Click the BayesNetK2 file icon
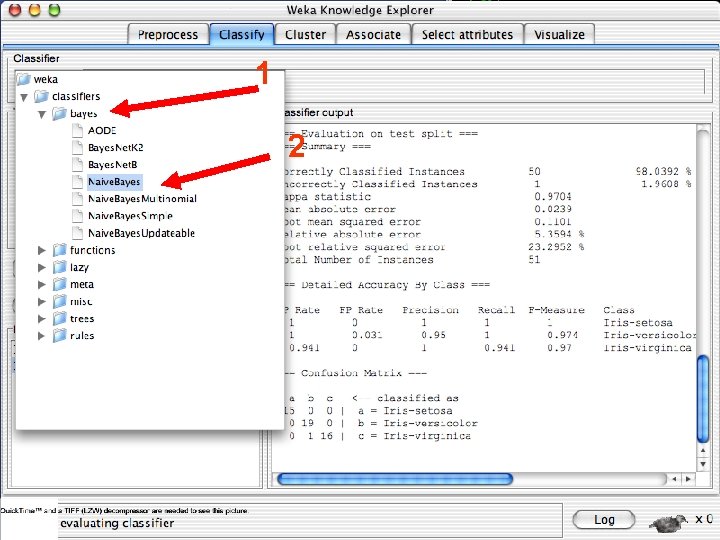Image resolution: width=720 pixels, height=540 pixels. 77,147
